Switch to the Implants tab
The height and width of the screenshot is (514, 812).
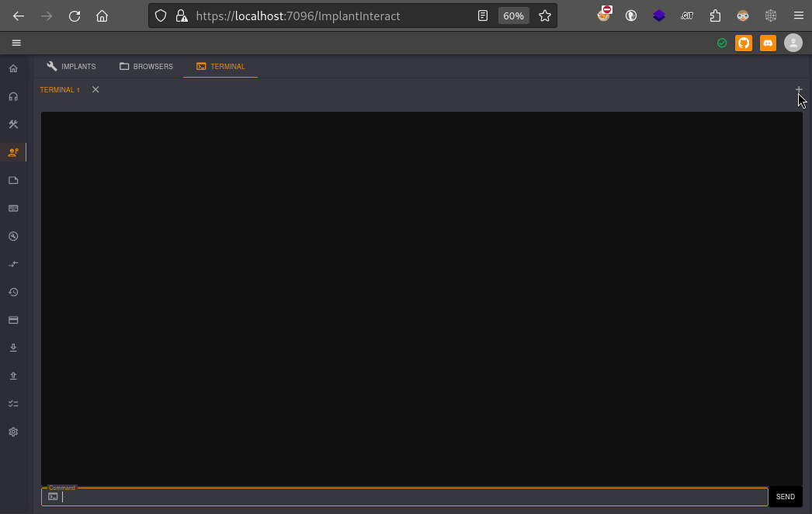(71, 67)
